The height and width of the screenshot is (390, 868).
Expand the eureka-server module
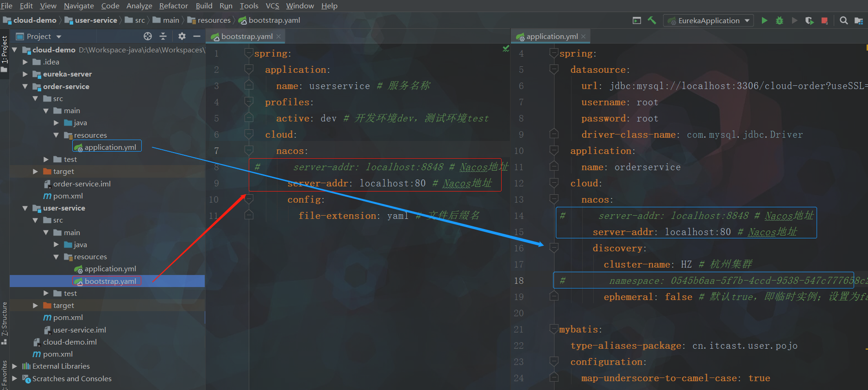coord(25,74)
